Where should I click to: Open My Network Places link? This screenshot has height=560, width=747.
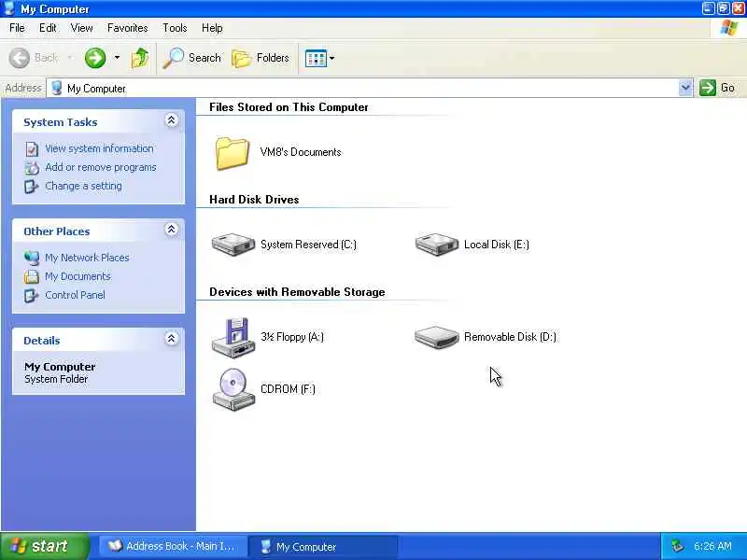[x=87, y=258]
